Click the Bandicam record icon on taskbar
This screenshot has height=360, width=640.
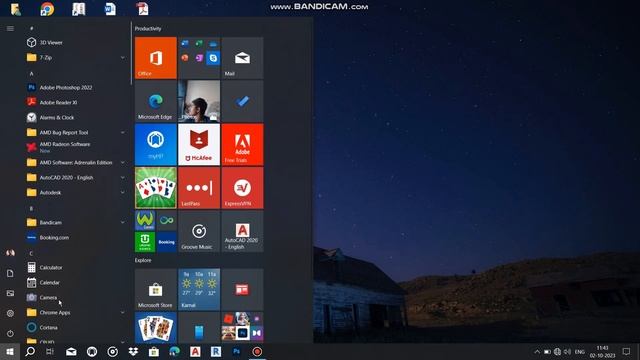point(257,351)
